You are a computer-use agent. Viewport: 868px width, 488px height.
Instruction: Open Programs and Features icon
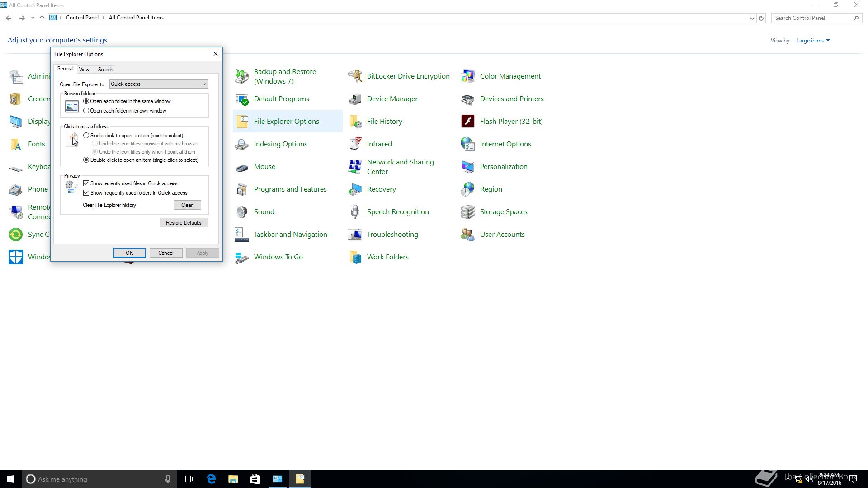click(x=242, y=189)
